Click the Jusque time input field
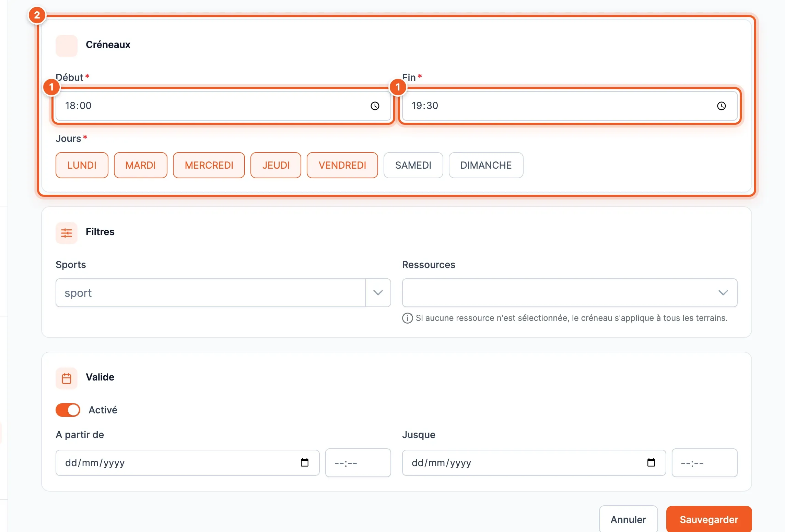Screen dimensions: 785x532 pyautogui.click(x=704, y=463)
